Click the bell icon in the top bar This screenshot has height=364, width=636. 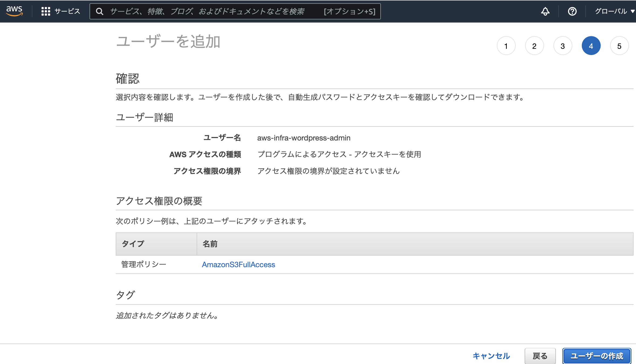tap(545, 11)
